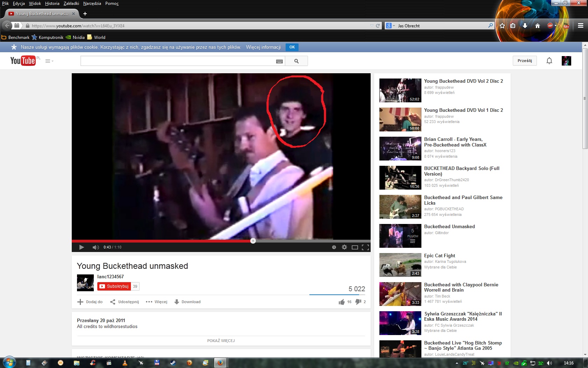Open Brian Carroll - Early Years video

pos(455,142)
